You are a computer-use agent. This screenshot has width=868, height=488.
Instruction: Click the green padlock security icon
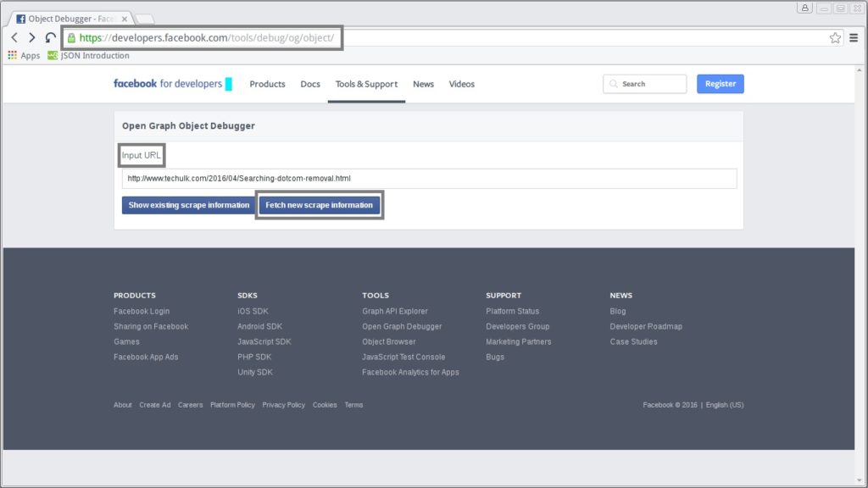(71, 38)
